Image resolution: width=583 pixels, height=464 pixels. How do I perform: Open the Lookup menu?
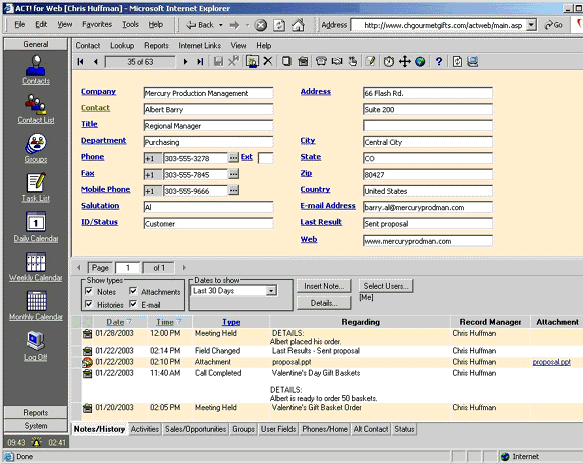122,46
